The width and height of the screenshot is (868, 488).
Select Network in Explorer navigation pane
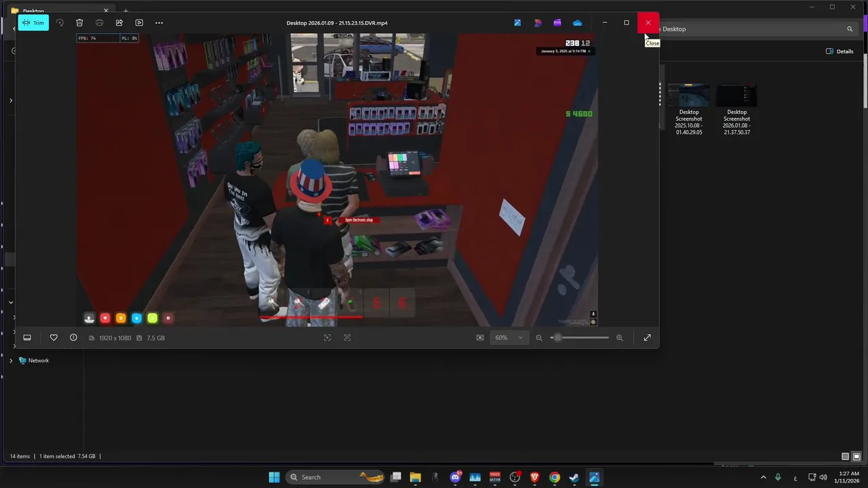[34, 361]
